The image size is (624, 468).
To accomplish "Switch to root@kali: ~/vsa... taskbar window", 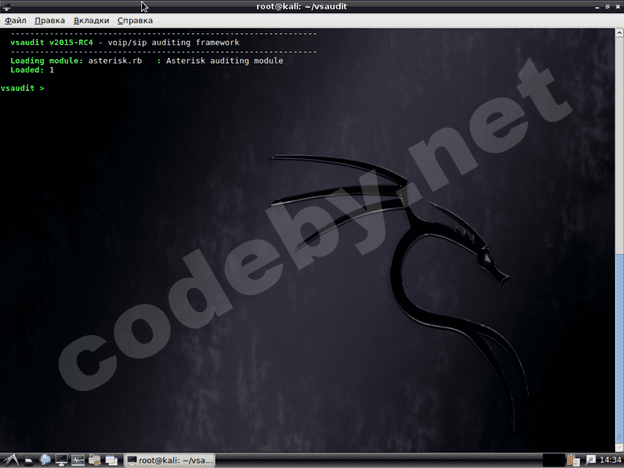I will [x=170, y=460].
